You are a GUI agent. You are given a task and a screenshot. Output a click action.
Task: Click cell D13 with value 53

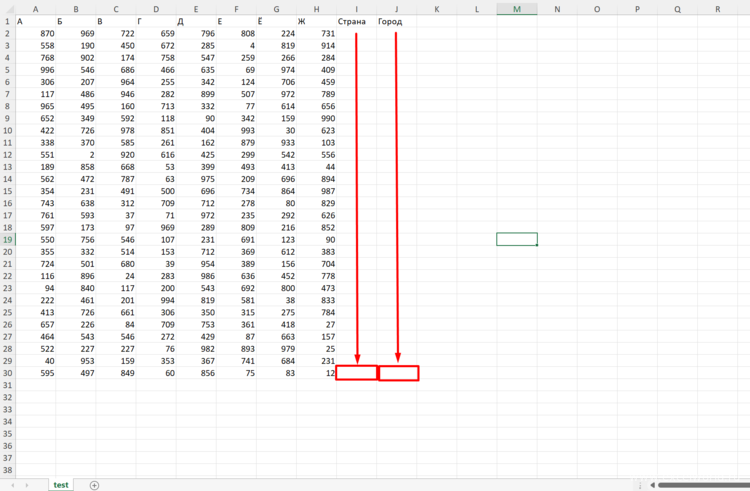pos(156,167)
